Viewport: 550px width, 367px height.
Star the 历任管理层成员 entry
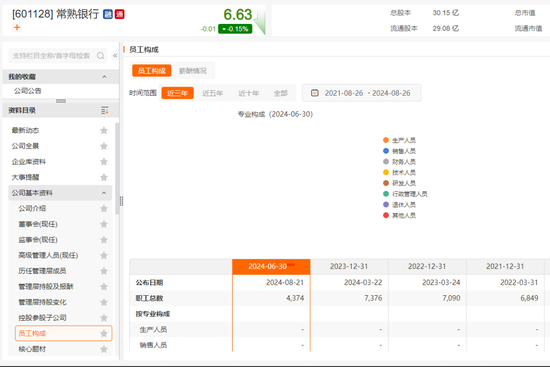(104, 271)
